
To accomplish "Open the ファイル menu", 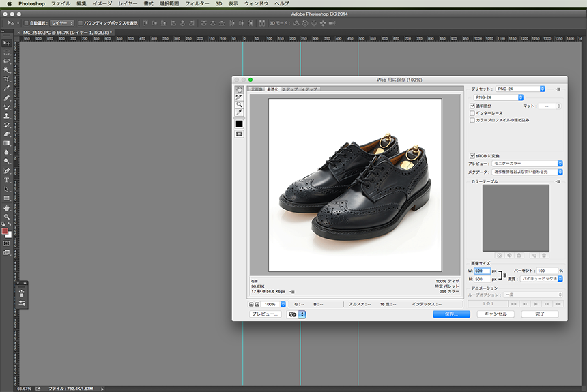I will pos(61,3).
